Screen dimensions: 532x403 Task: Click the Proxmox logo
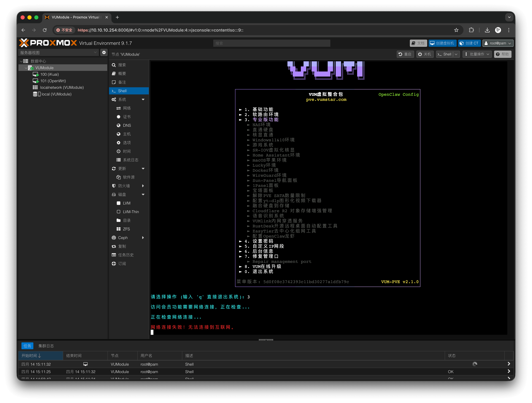[48, 43]
